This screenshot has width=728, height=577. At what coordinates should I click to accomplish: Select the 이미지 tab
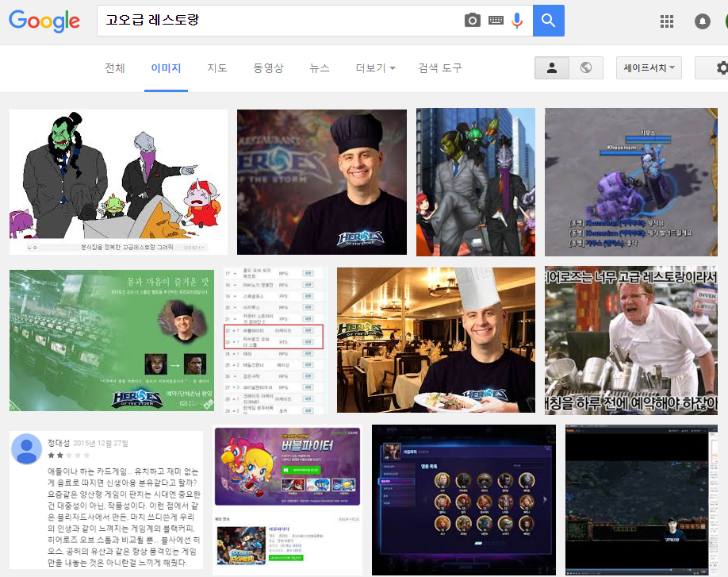166,68
